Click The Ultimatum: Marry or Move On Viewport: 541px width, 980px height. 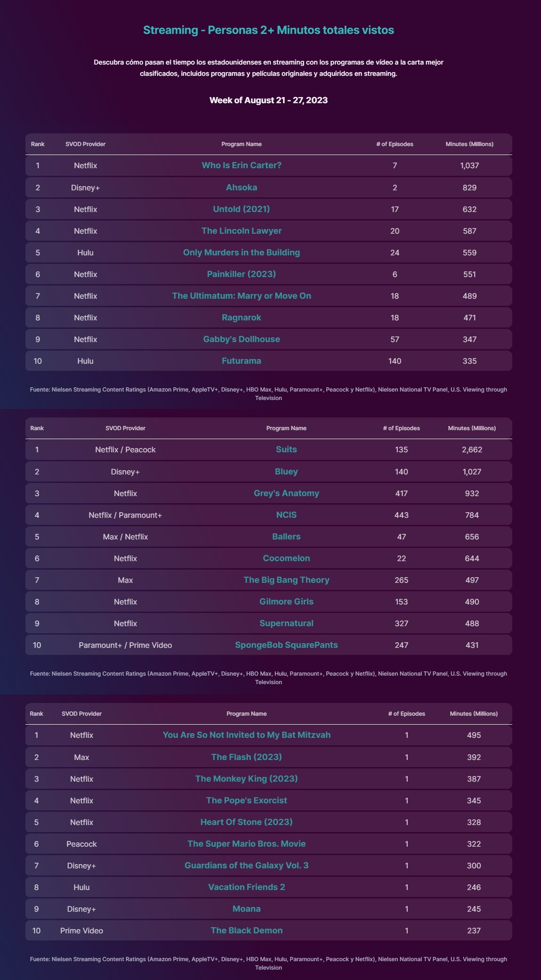(x=242, y=296)
